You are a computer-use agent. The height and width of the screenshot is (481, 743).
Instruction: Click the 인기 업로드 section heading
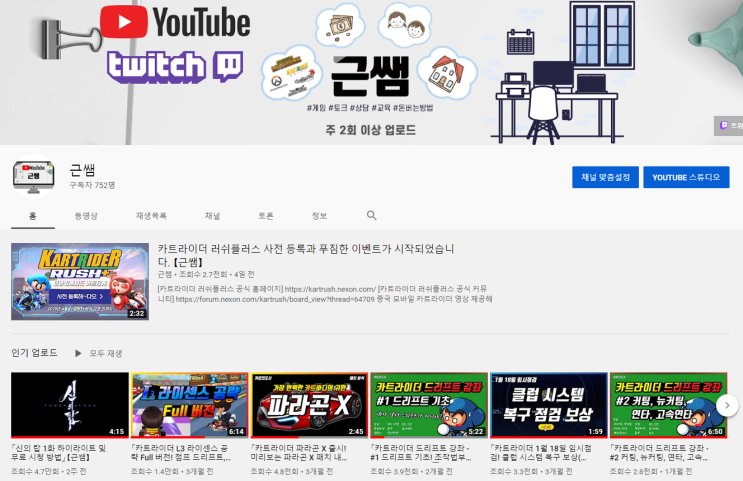pyautogui.click(x=34, y=353)
